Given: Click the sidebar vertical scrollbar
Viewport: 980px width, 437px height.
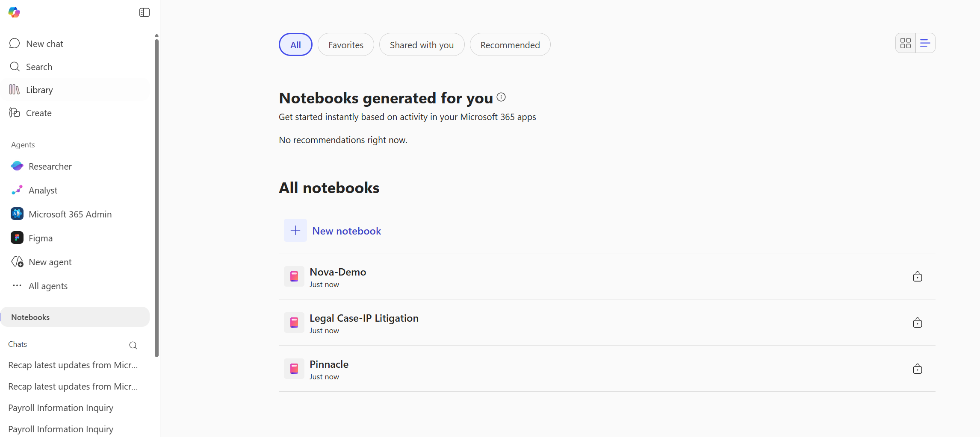Looking at the screenshot, I should click(156, 197).
